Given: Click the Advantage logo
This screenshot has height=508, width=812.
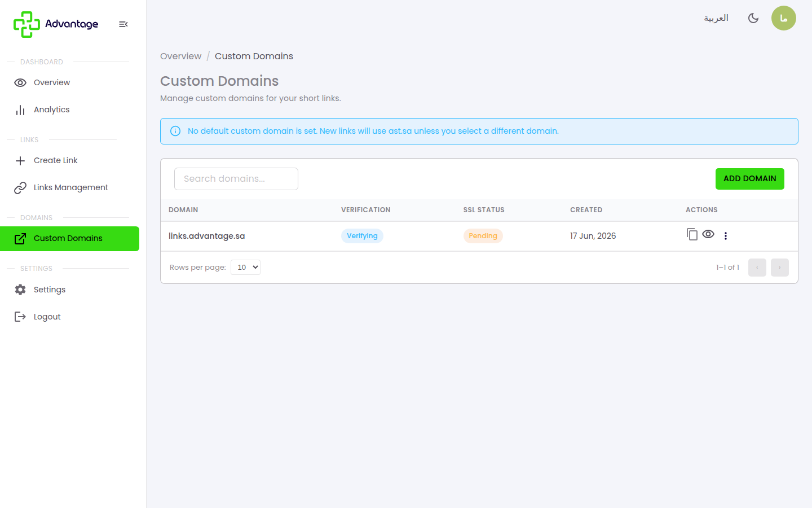Looking at the screenshot, I should [x=56, y=24].
